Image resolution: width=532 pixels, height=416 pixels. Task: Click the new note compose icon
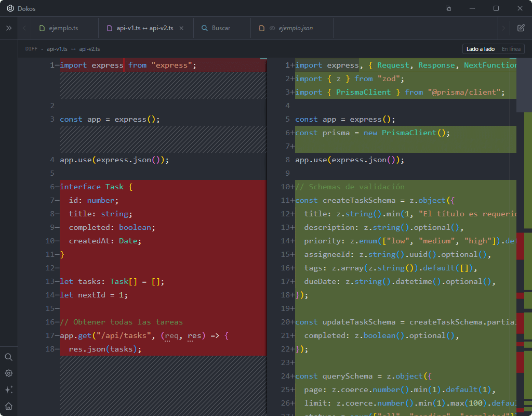[x=521, y=28]
